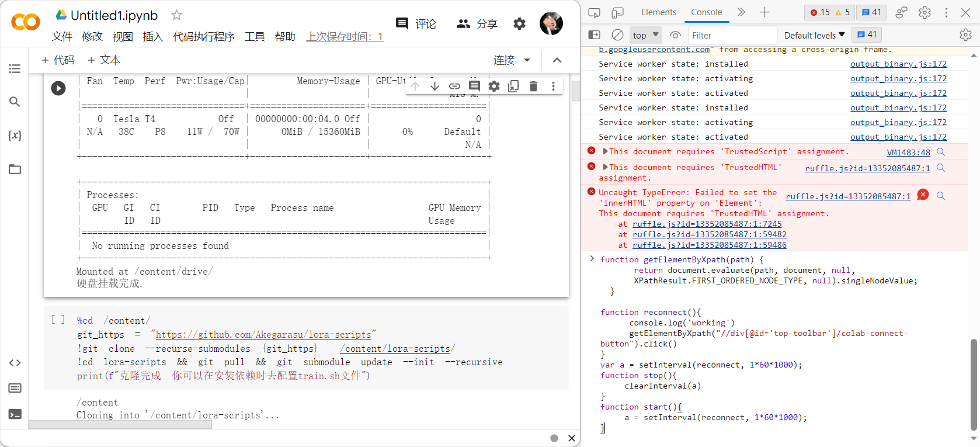Open the 上次保存时间 revision history link

pyautogui.click(x=345, y=37)
